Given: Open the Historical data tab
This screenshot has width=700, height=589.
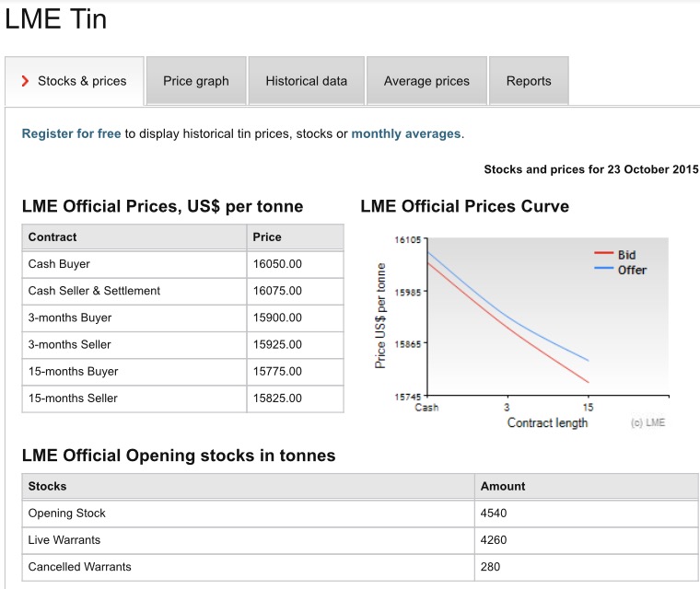Looking at the screenshot, I should pyautogui.click(x=306, y=81).
